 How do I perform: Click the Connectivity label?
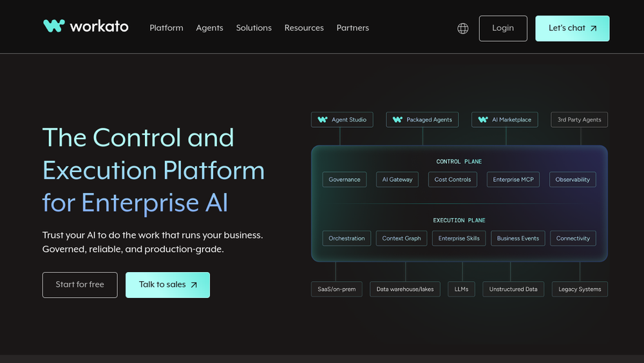pyautogui.click(x=573, y=239)
